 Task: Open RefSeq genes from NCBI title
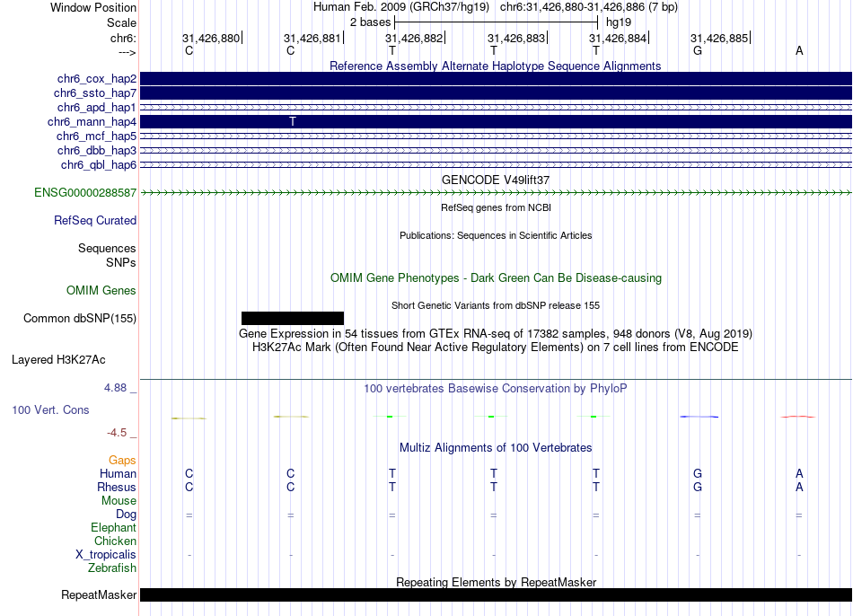[496, 207]
